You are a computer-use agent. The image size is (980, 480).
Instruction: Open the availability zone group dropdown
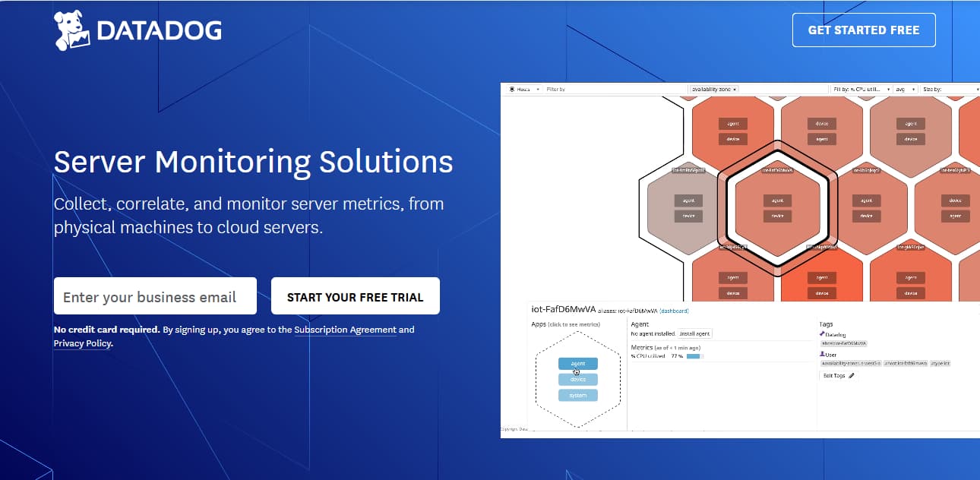[x=714, y=89]
